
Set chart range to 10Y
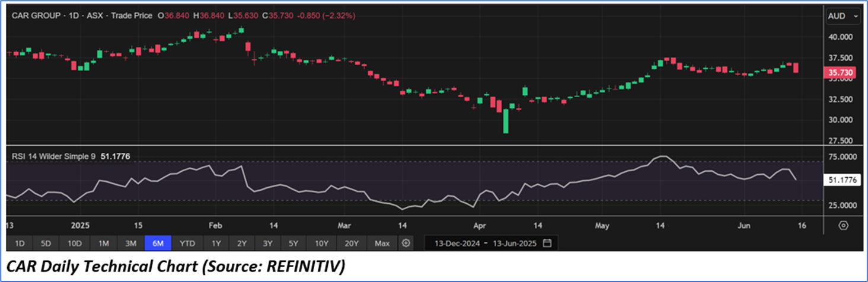[x=323, y=243]
